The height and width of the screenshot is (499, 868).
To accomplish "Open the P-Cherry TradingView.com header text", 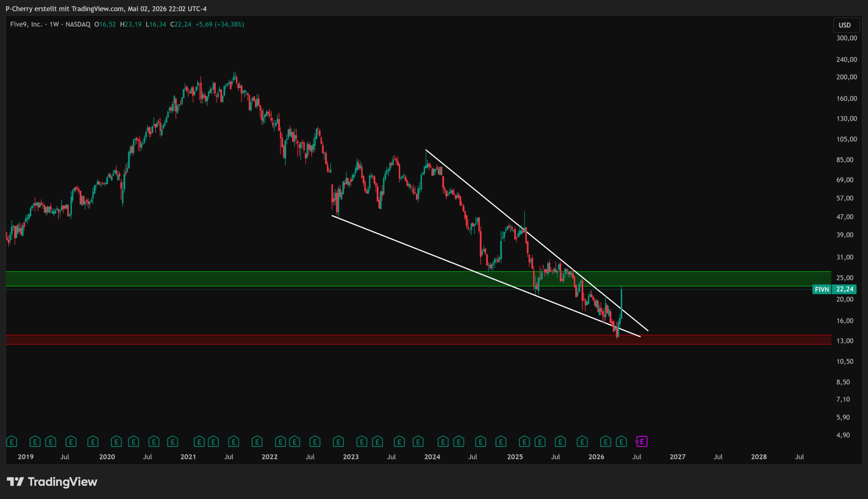I will pyautogui.click(x=106, y=8).
